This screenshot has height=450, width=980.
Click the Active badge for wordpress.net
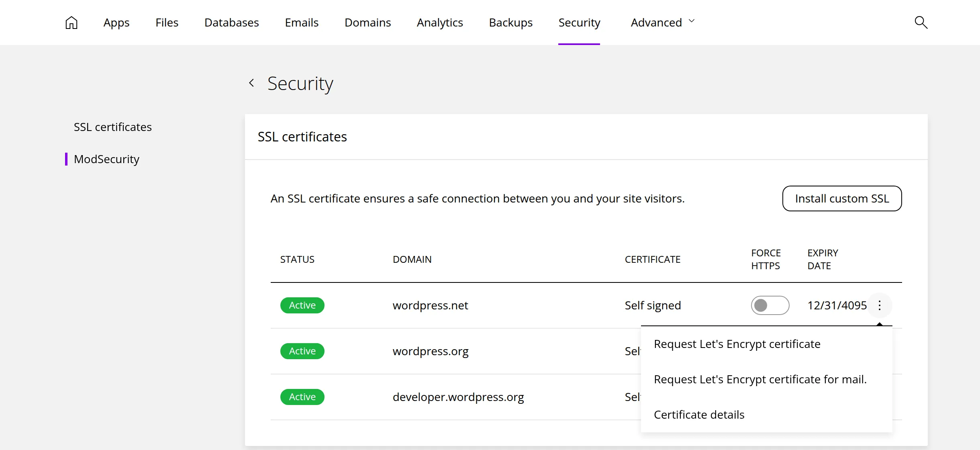click(x=302, y=305)
